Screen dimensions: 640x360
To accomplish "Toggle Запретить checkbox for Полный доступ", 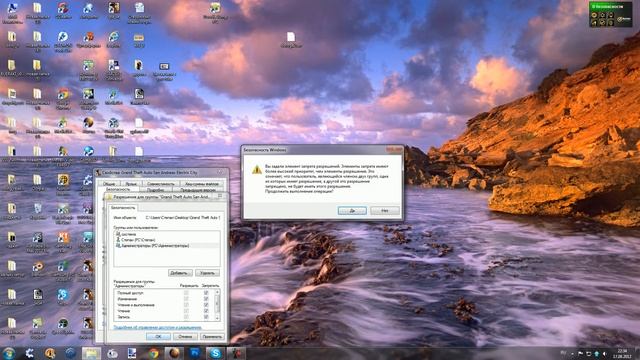I will click(206, 293).
